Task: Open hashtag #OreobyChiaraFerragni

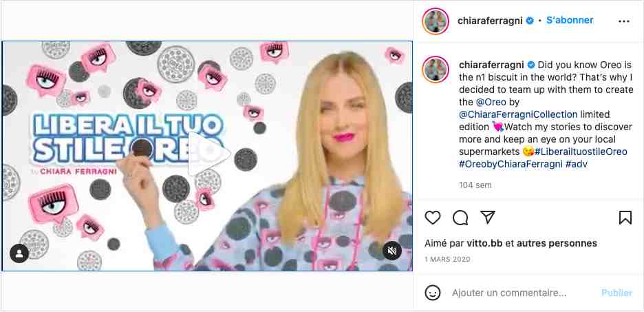Action: [x=511, y=164]
